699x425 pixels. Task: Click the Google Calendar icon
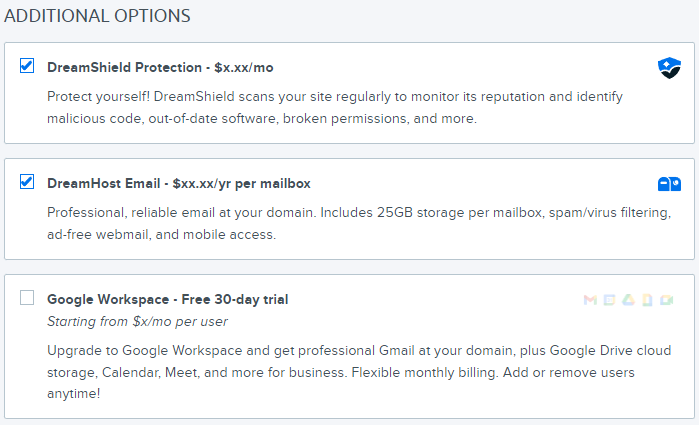[x=610, y=300]
